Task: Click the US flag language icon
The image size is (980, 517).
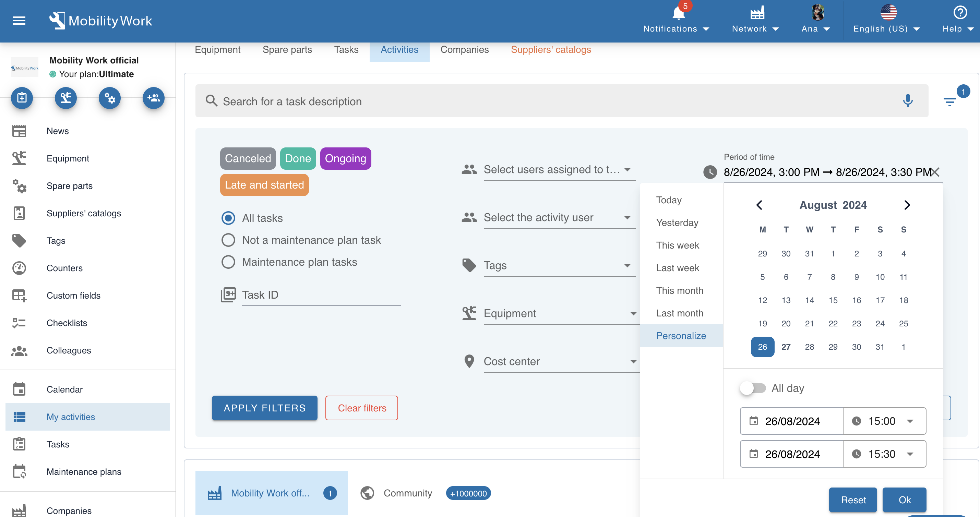Action: (x=889, y=13)
